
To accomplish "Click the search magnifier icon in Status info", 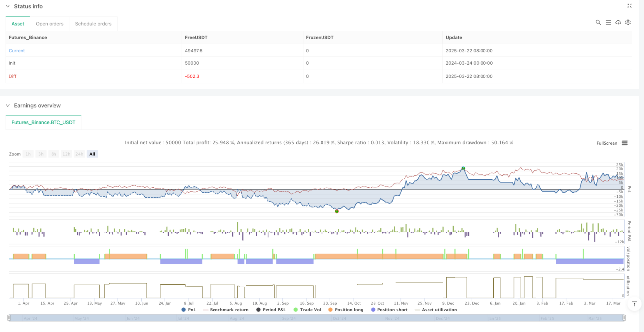I will coord(598,22).
